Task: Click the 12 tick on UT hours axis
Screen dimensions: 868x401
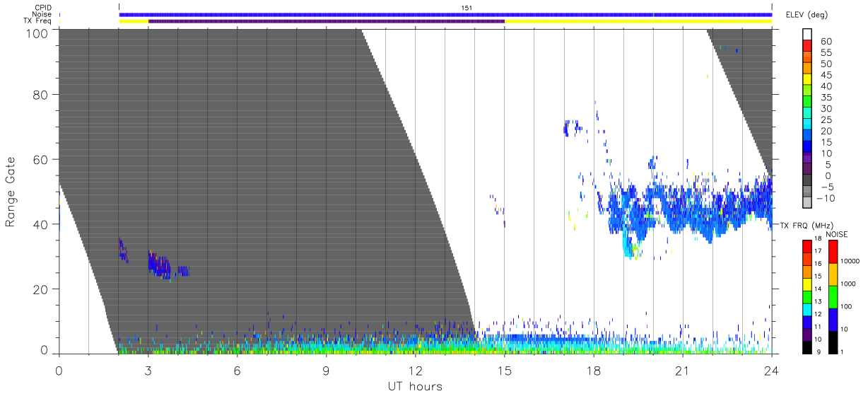Action: (415, 371)
